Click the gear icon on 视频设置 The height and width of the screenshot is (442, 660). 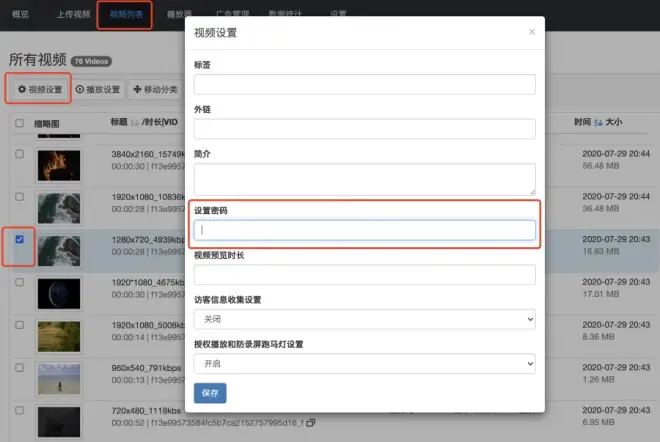click(21, 90)
